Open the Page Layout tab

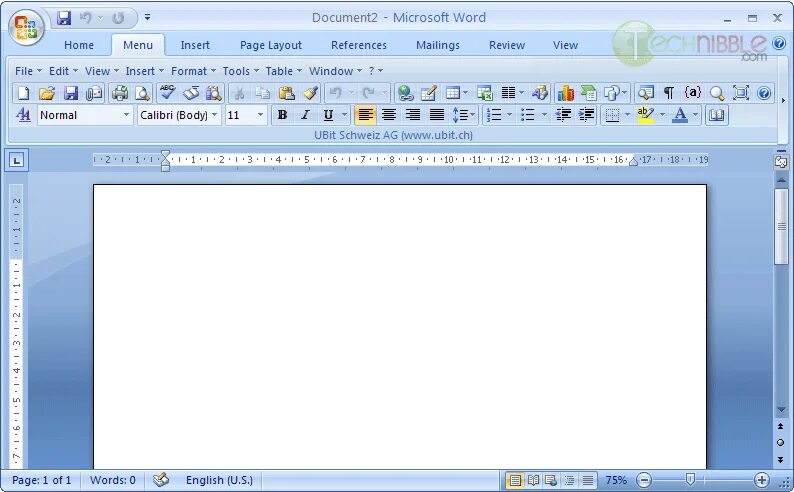click(271, 45)
